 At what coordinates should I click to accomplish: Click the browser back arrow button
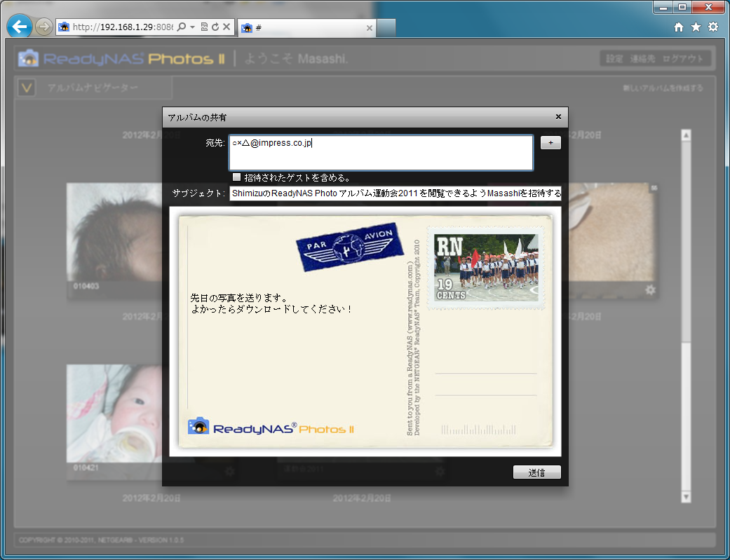[19, 27]
